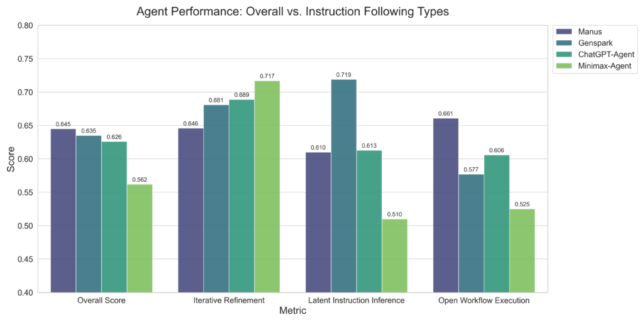The image size is (644, 322).
Task: Click the Minimax-Agent bar in Iterative Refinement
Action: coord(267,187)
